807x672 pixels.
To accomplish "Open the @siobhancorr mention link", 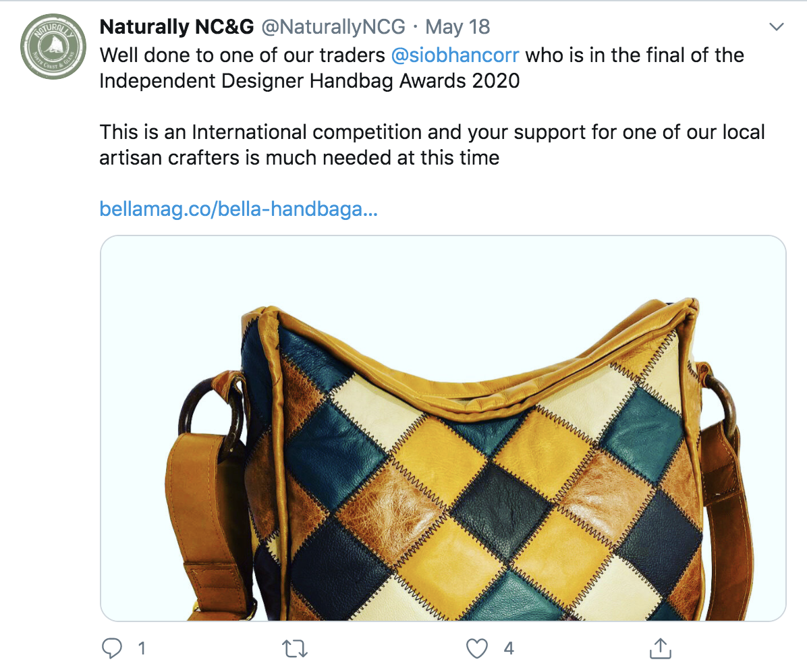I will 455,55.
